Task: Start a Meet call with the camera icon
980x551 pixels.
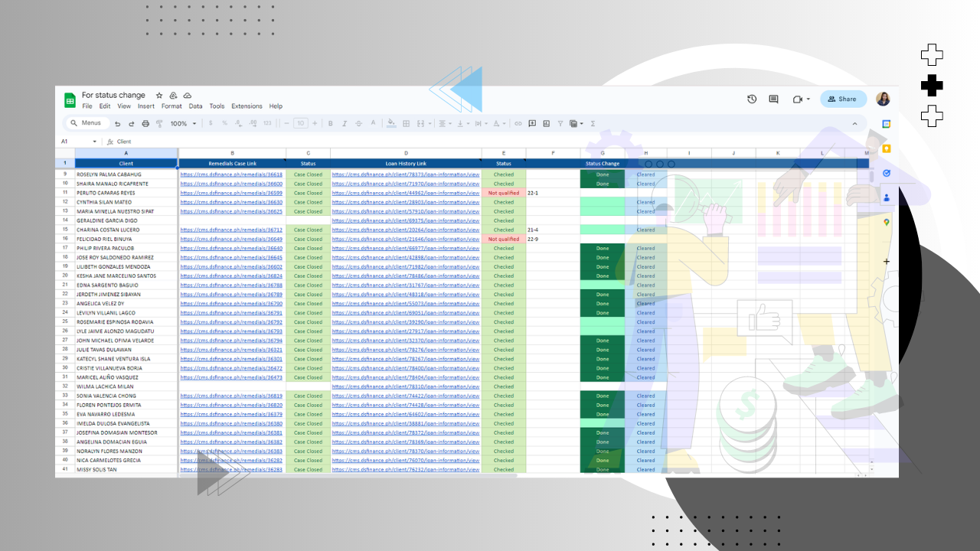Action: pos(798,99)
